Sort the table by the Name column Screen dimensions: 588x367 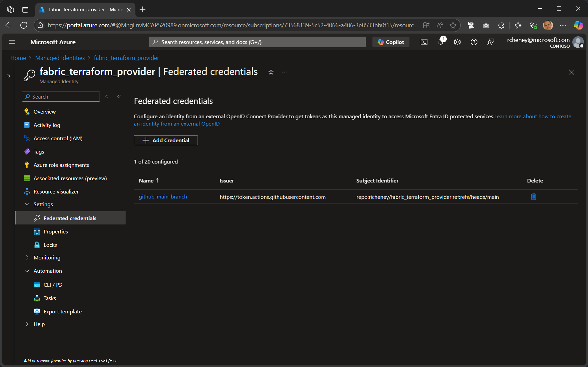click(148, 181)
